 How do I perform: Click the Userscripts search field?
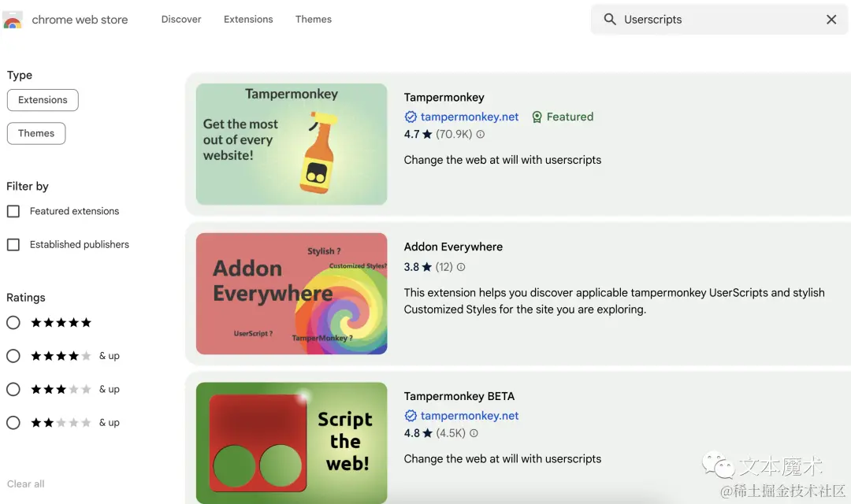pos(719,20)
